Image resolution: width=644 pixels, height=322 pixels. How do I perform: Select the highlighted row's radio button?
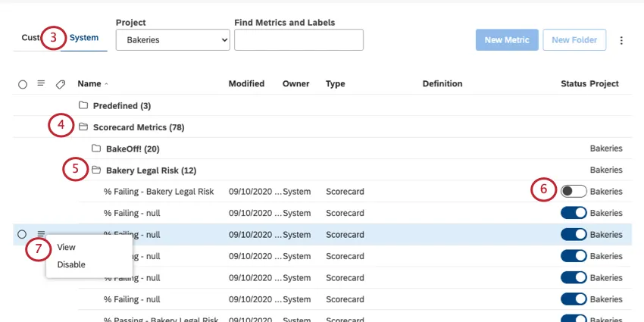23,235
